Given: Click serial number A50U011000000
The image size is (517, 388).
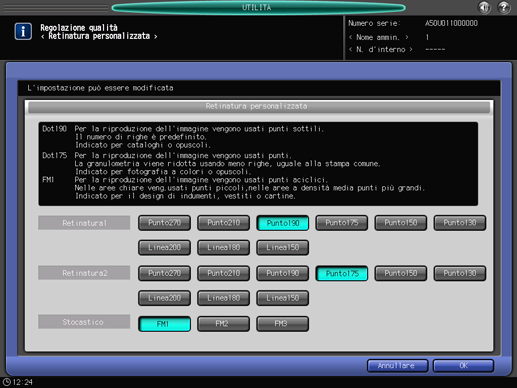Looking at the screenshot, I should point(451,23).
